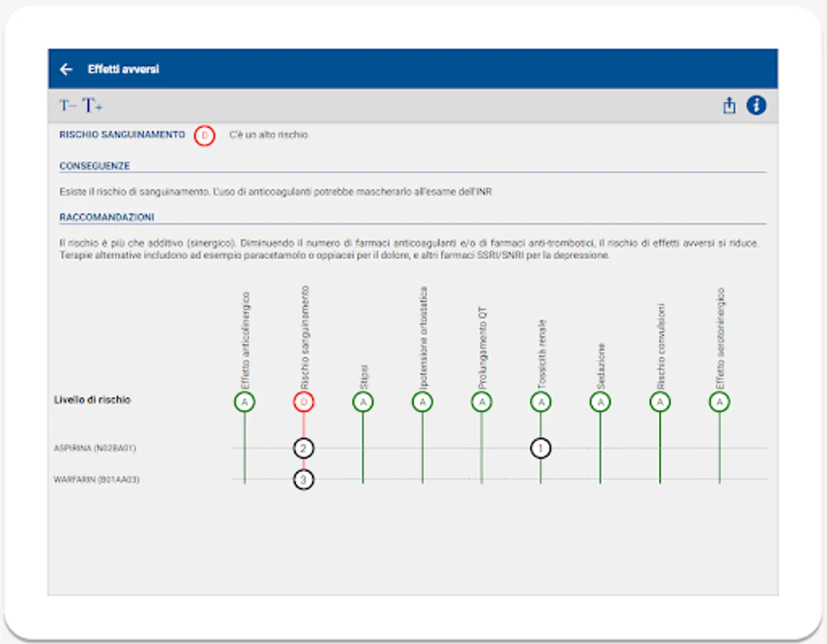Click the Effetto serotoninergico column label

[x=720, y=339]
